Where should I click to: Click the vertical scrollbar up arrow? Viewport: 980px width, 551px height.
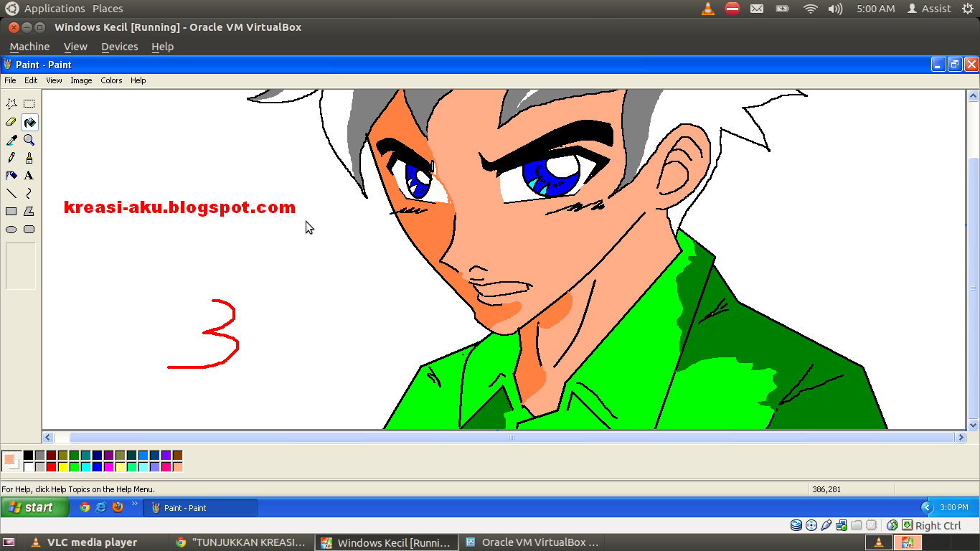(x=974, y=95)
